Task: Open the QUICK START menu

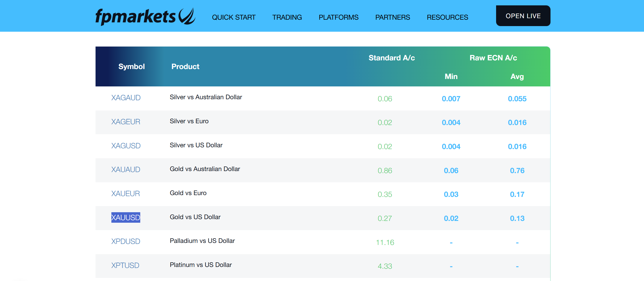Action: click(234, 17)
